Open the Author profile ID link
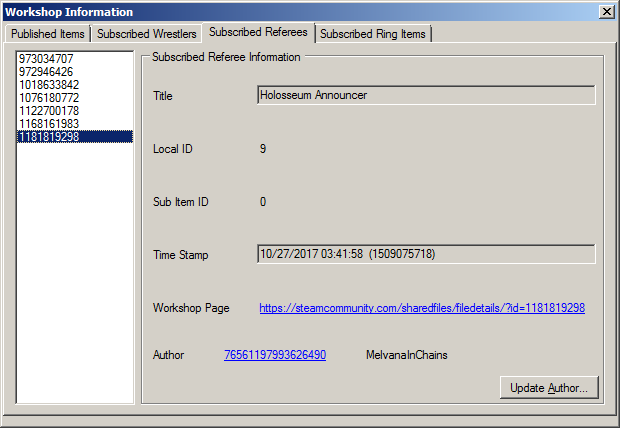This screenshot has height=428, width=620. 274,355
